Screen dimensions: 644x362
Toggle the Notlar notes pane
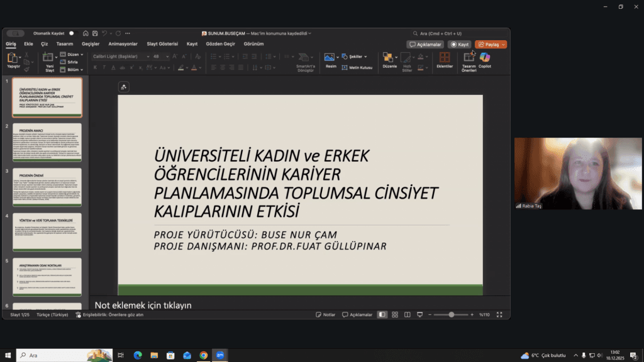[x=326, y=314]
